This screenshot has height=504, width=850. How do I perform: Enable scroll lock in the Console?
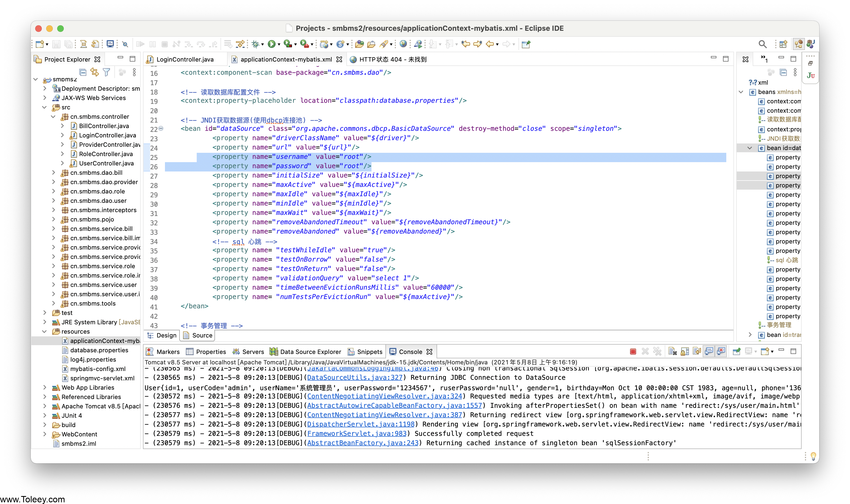tap(684, 351)
